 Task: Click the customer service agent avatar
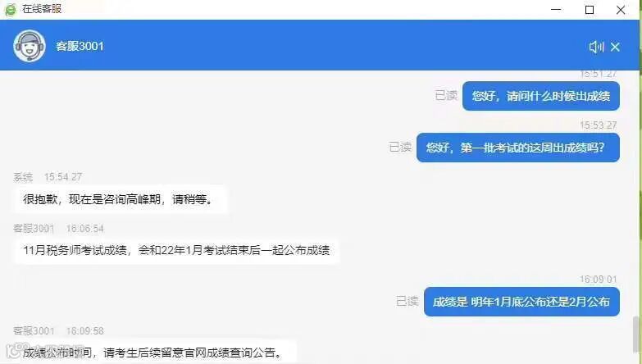pos(29,46)
